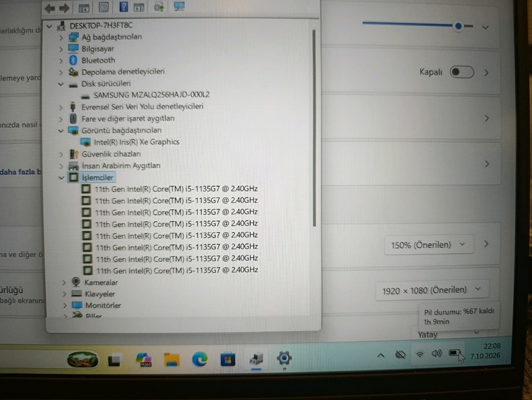Open the Widgets landscape icon on taskbar
The image size is (532, 400).
click(x=83, y=359)
